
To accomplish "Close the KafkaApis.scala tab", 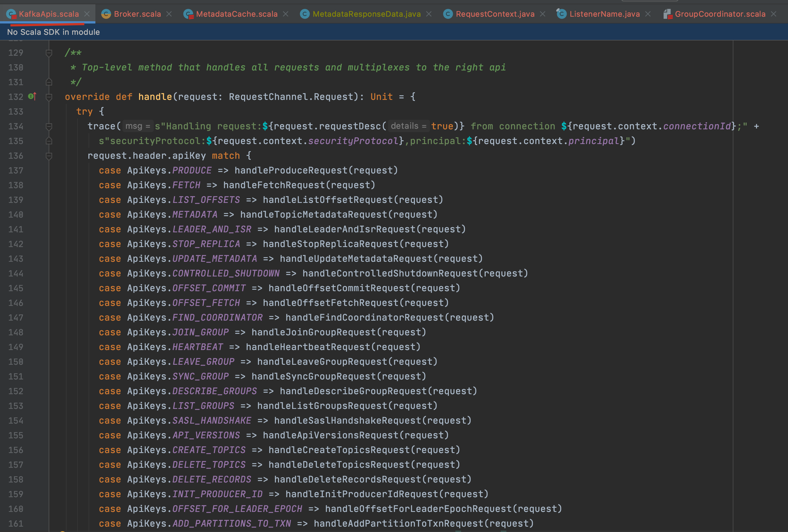I will point(87,14).
